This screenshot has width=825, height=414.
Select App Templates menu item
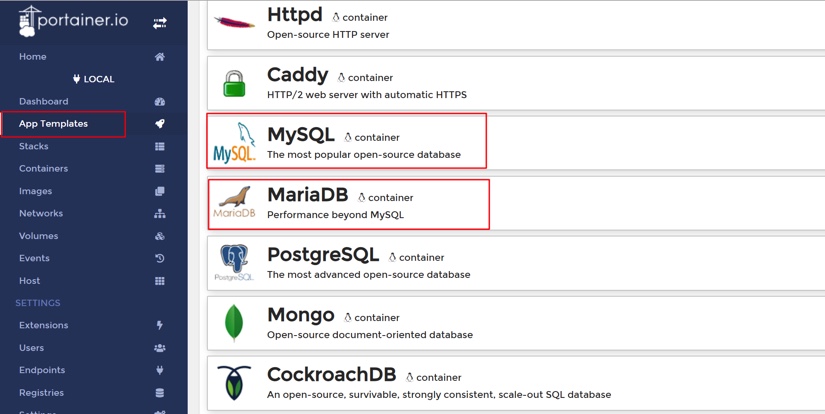[x=53, y=124]
